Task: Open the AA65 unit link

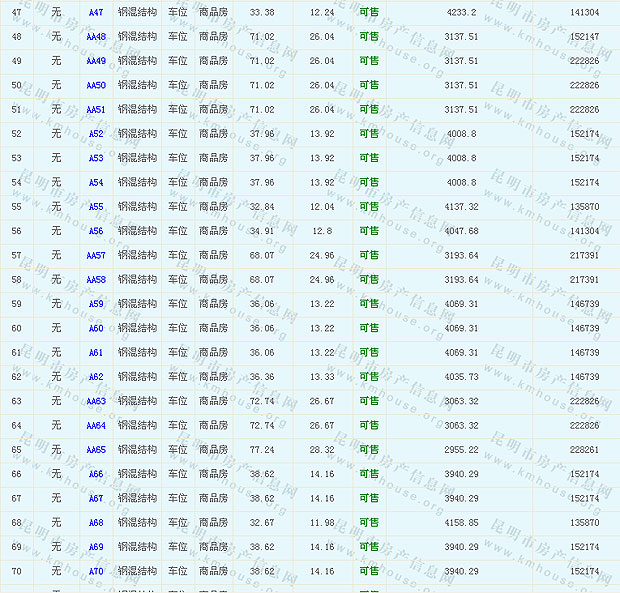Action: (95, 450)
